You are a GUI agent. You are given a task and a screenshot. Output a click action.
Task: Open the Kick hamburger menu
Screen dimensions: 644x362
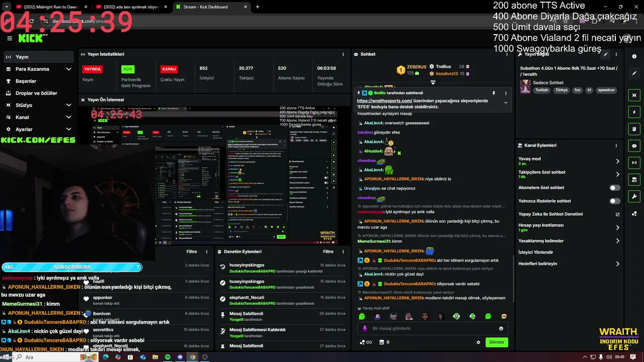(x=10, y=38)
